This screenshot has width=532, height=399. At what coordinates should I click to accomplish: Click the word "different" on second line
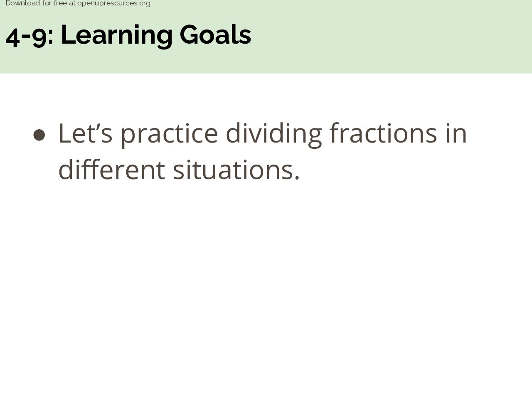click(x=111, y=170)
